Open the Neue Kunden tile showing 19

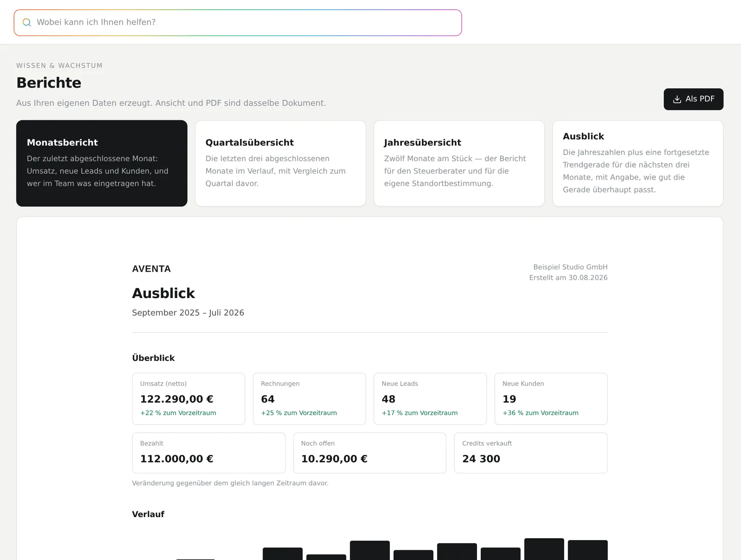[x=551, y=399]
